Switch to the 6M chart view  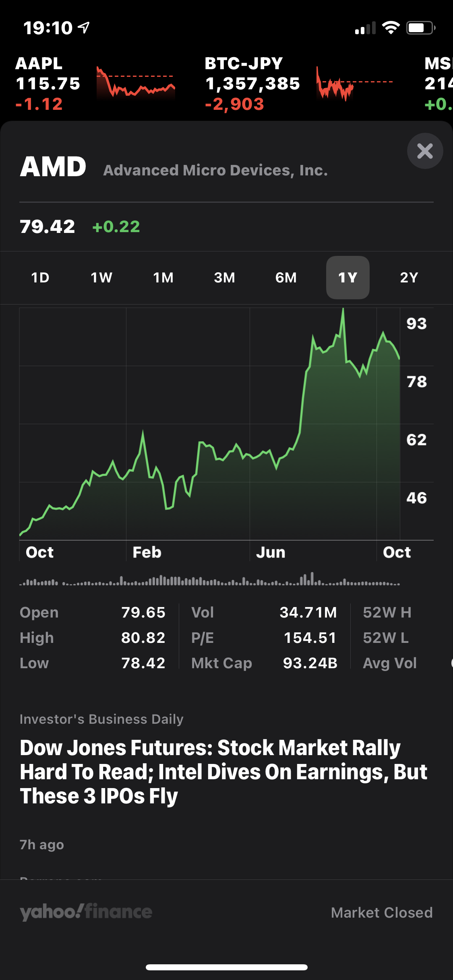click(x=286, y=278)
